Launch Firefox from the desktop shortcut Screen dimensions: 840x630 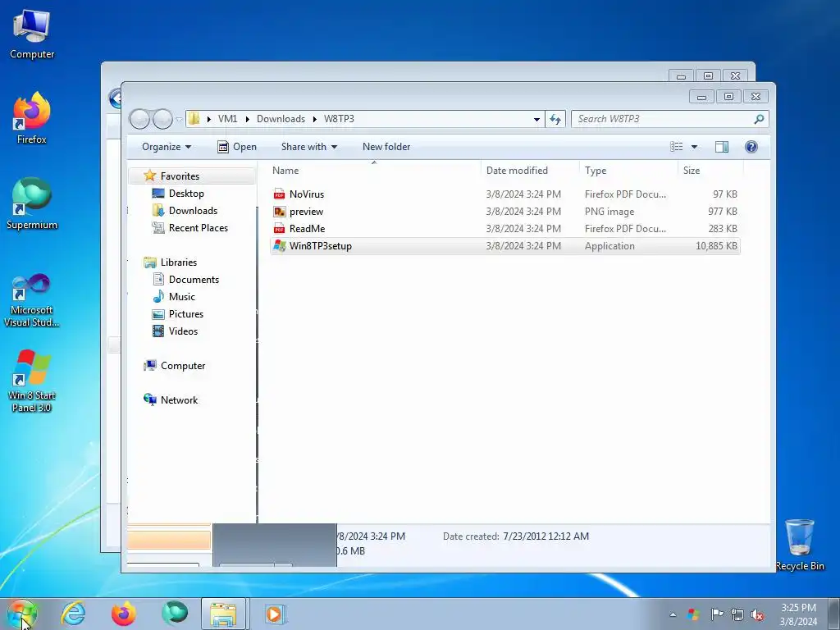point(32,118)
